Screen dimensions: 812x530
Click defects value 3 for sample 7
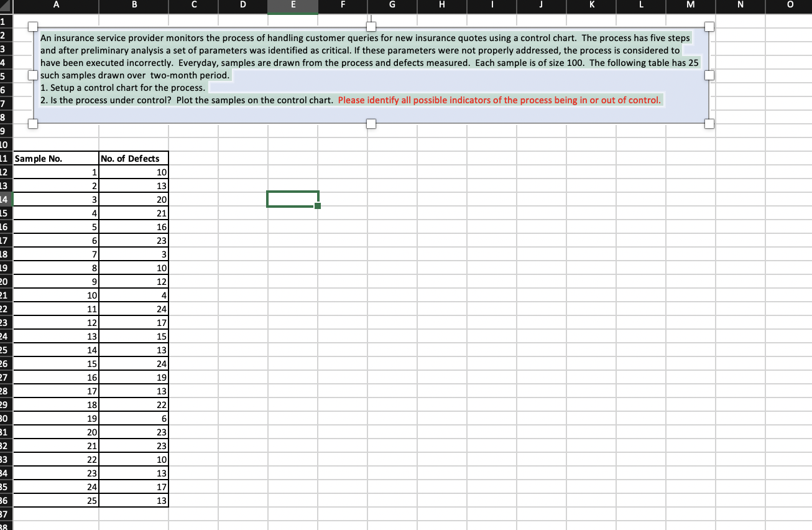(x=134, y=254)
